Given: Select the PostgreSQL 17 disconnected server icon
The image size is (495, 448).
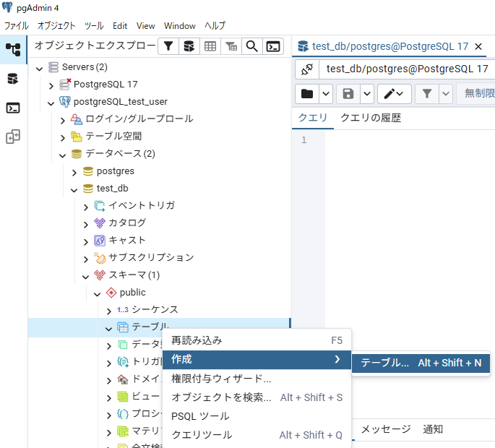Looking at the screenshot, I should coord(65,85).
